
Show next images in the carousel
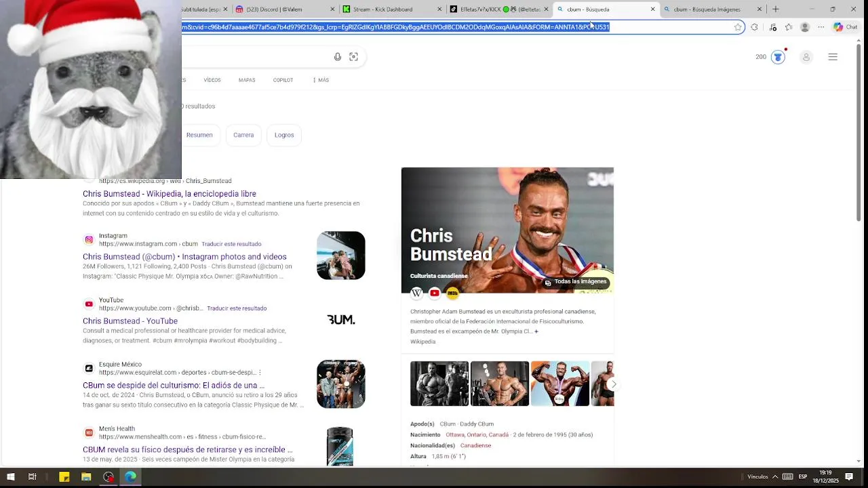(x=613, y=384)
